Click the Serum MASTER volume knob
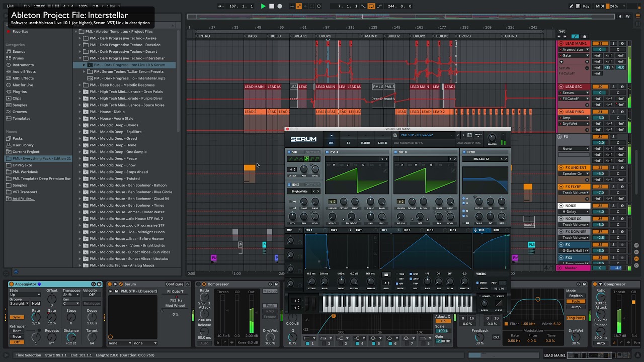 click(493, 137)
